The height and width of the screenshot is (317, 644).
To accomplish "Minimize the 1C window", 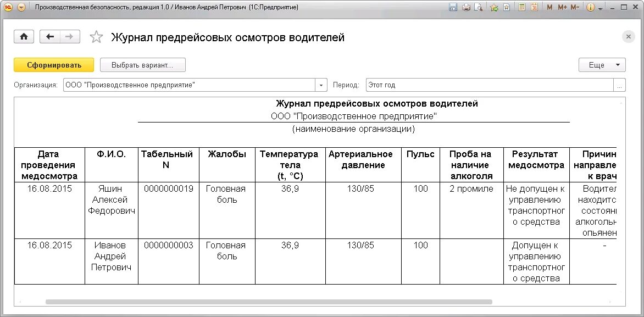I will [x=612, y=7].
